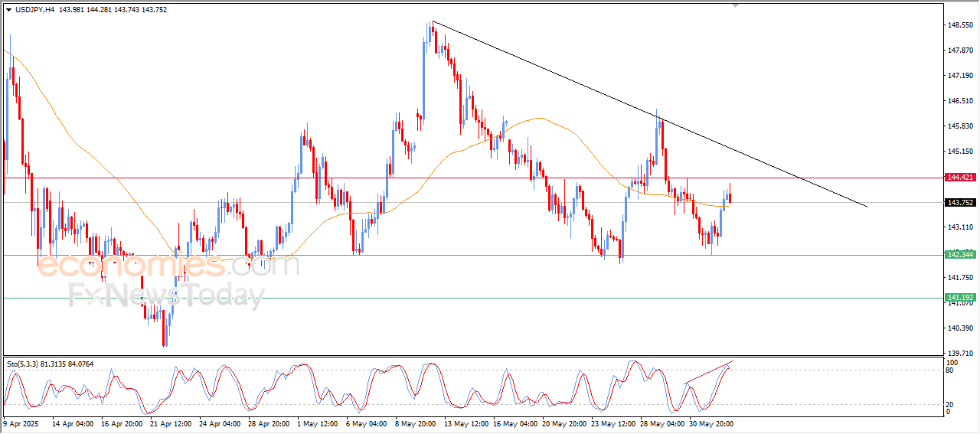980x434 pixels.
Task: Click the 100 level on stochastic axis
Action: 953,362
